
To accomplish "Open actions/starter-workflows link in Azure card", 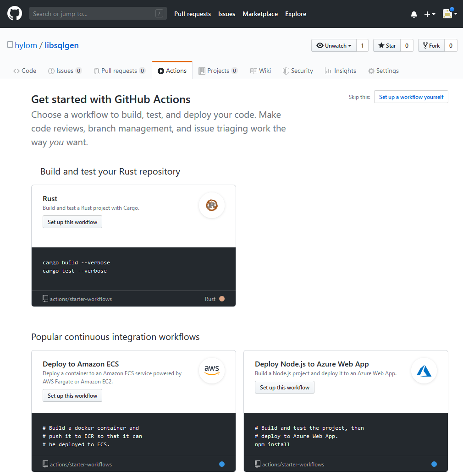I will [293, 464].
